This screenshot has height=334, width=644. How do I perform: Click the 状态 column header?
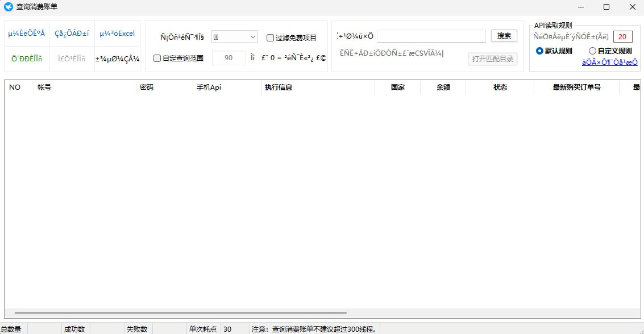point(500,87)
